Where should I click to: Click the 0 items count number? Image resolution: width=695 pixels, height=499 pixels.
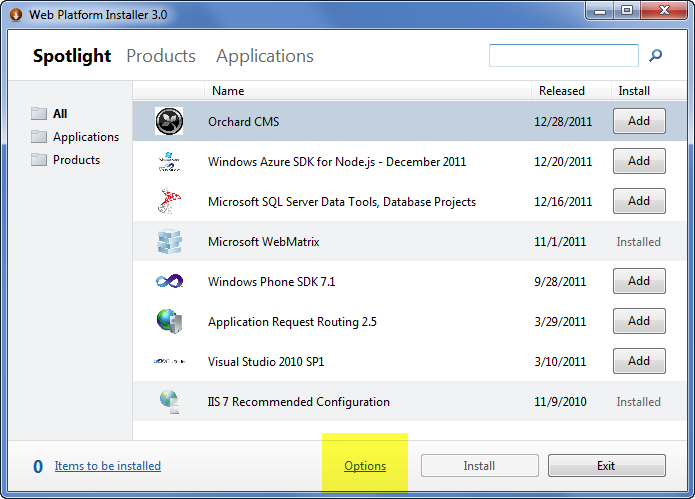(x=38, y=466)
